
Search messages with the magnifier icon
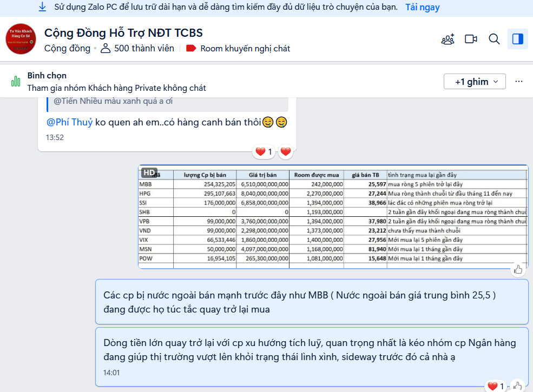click(x=494, y=39)
